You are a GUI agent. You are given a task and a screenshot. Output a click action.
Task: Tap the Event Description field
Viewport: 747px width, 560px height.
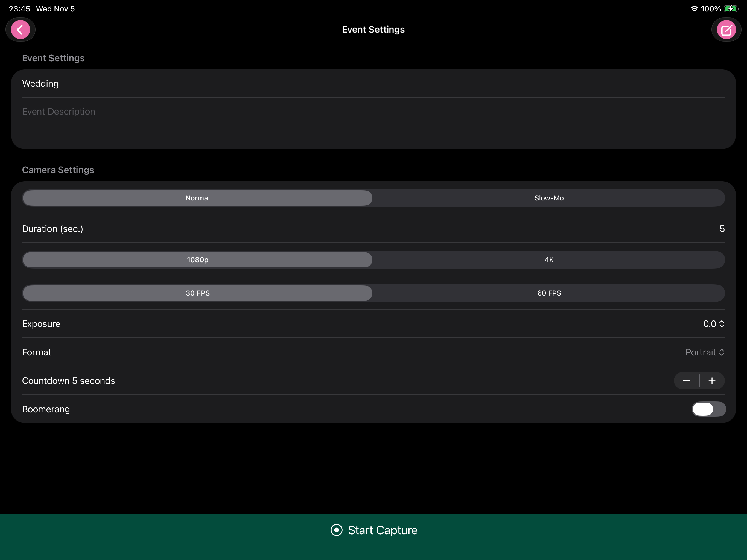pyautogui.click(x=373, y=123)
